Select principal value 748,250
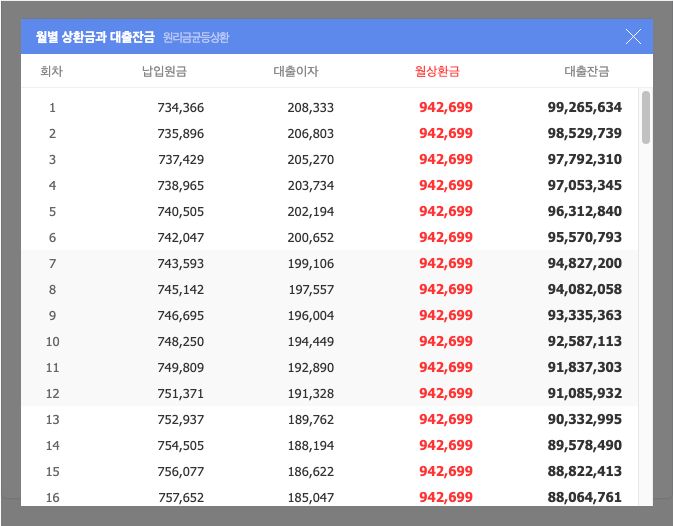This screenshot has width=673, height=526. coord(181,342)
